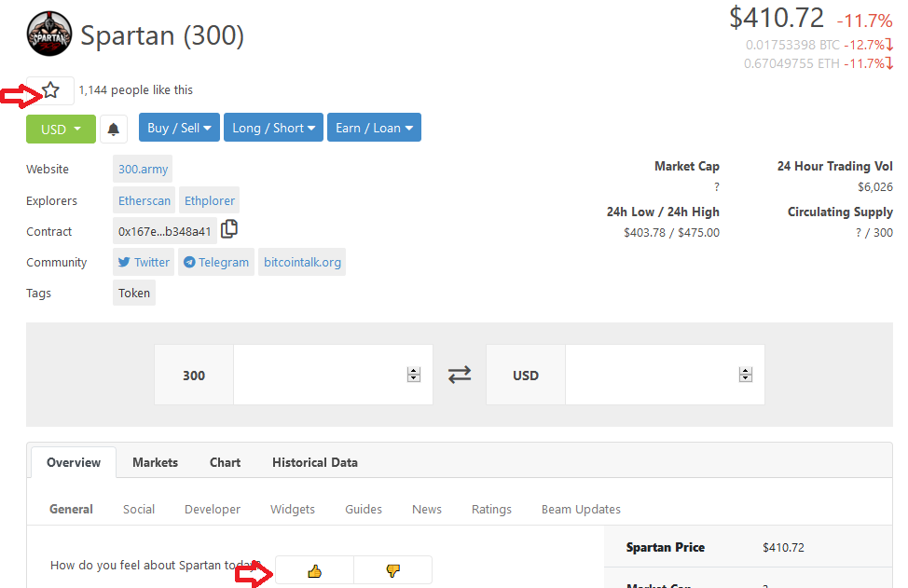The height and width of the screenshot is (588, 908).
Task: Click the Spartan coin logo
Action: [x=49, y=34]
